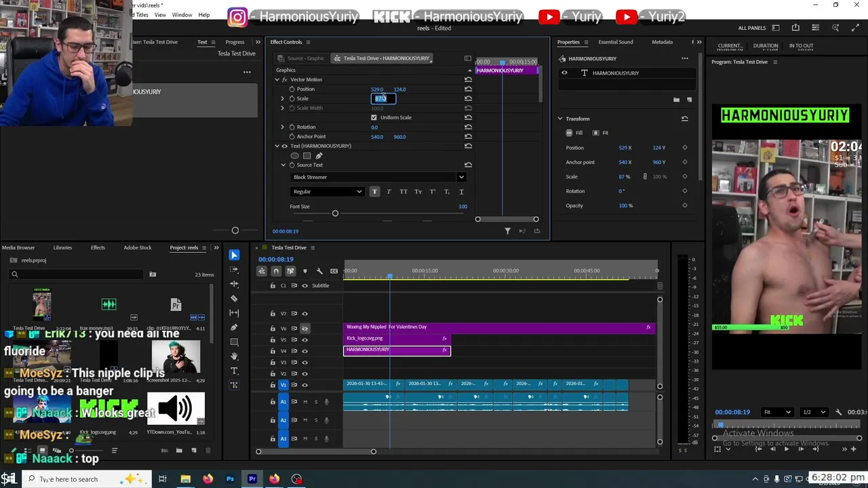Play the Program monitor preview
This screenshot has height=488, width=868.
point(786,449)
